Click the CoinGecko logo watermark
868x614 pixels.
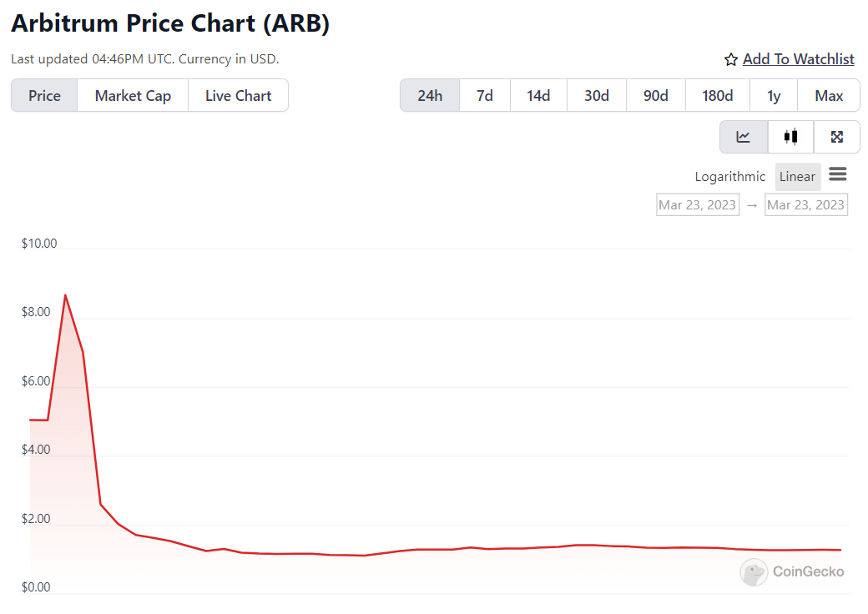point(791,572)
